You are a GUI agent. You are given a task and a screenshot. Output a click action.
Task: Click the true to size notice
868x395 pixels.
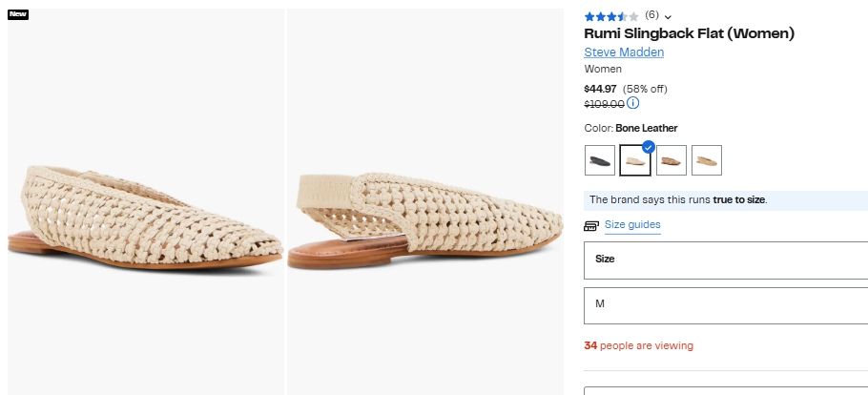pos(677,199)
